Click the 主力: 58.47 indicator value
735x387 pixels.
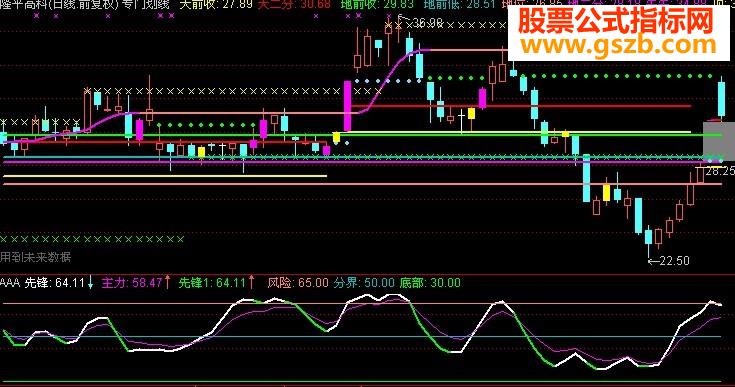132,283
